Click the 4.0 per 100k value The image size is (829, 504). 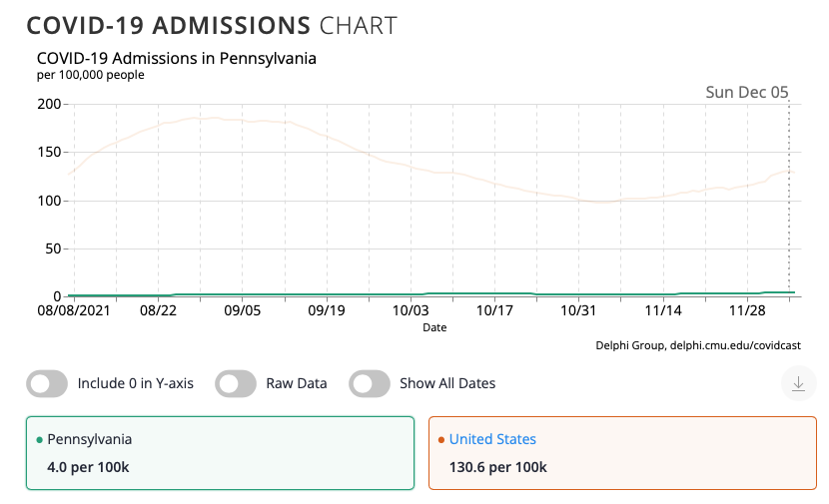89,467
